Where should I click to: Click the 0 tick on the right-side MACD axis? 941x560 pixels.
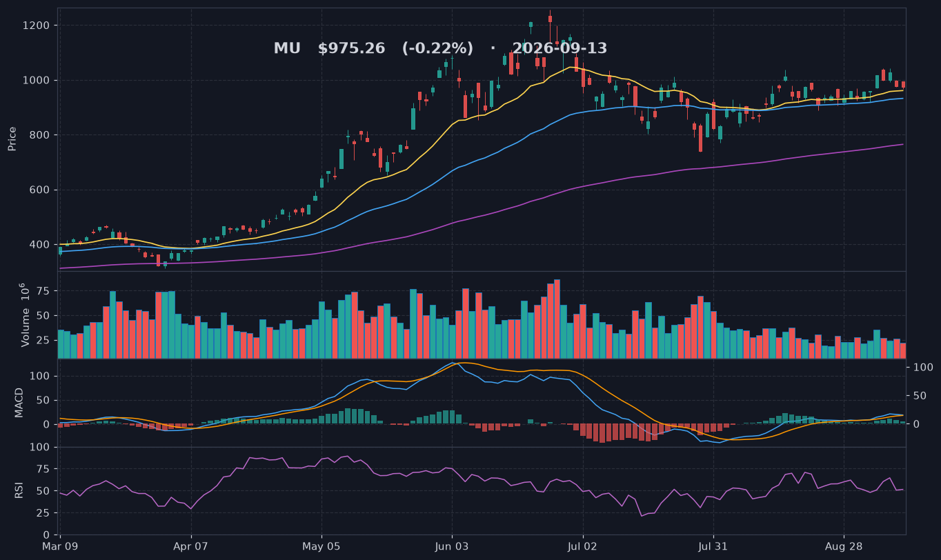(918, 424)
